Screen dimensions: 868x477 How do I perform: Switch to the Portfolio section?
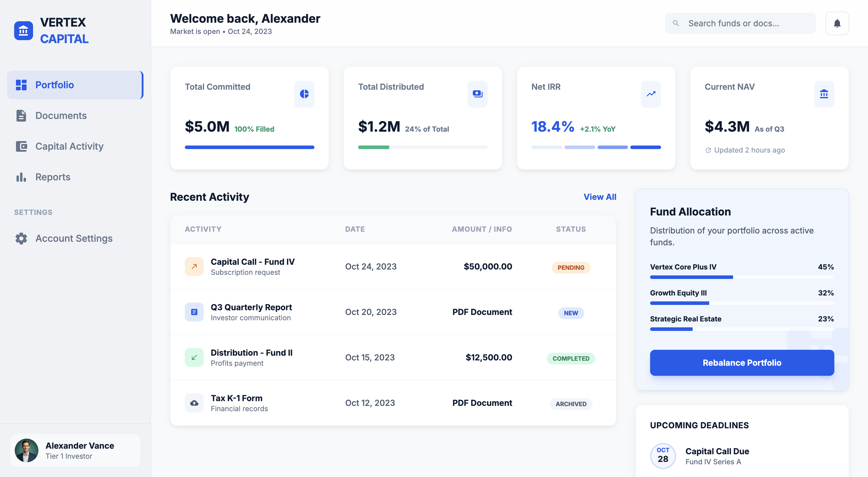(x=55, y=85)
